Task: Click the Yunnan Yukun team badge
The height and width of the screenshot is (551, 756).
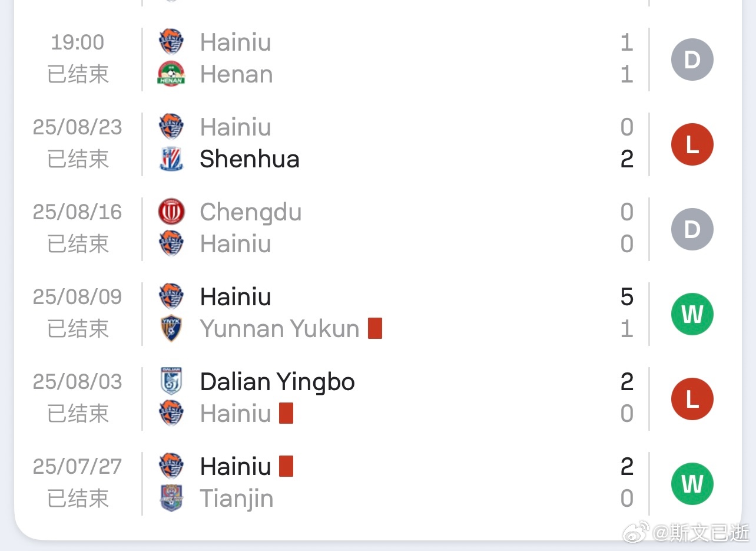Action: pyautogui.click(x=171, y=329)
